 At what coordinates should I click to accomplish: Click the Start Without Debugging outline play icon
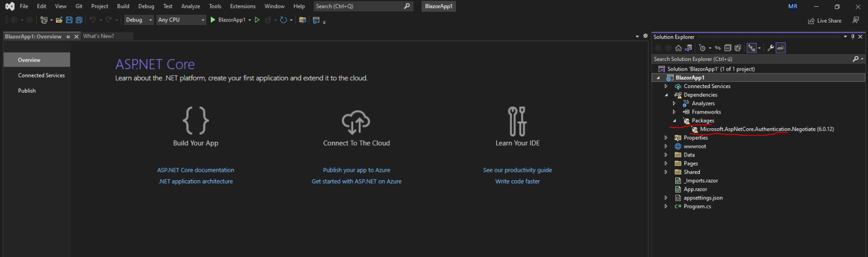257,20
